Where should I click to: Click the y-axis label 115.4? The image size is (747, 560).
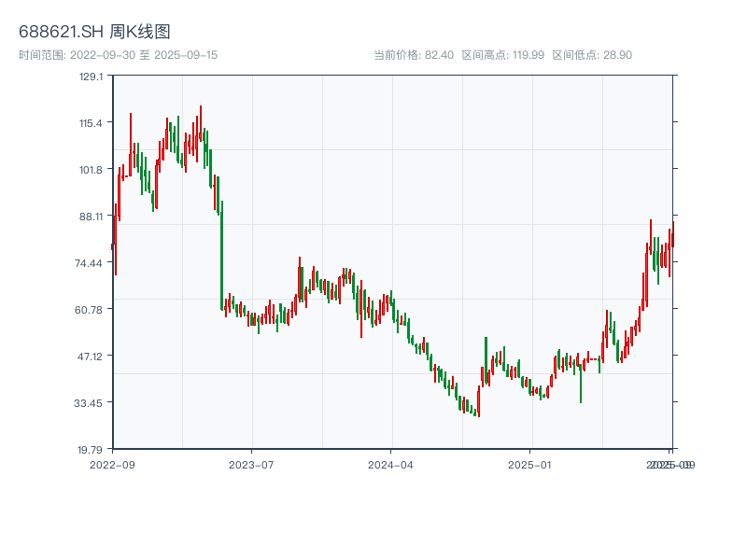[91, 123]
